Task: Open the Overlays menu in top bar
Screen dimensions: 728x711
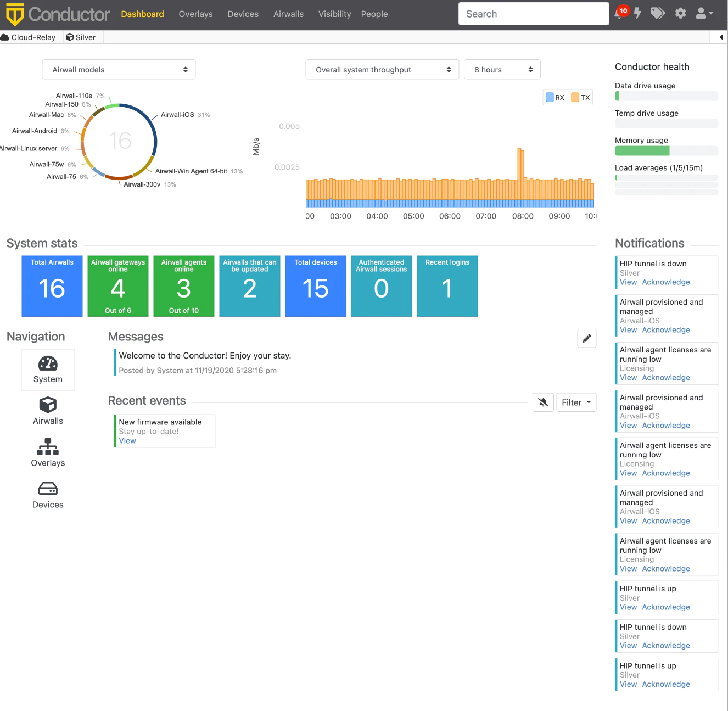Action: [x=195, y=14]
